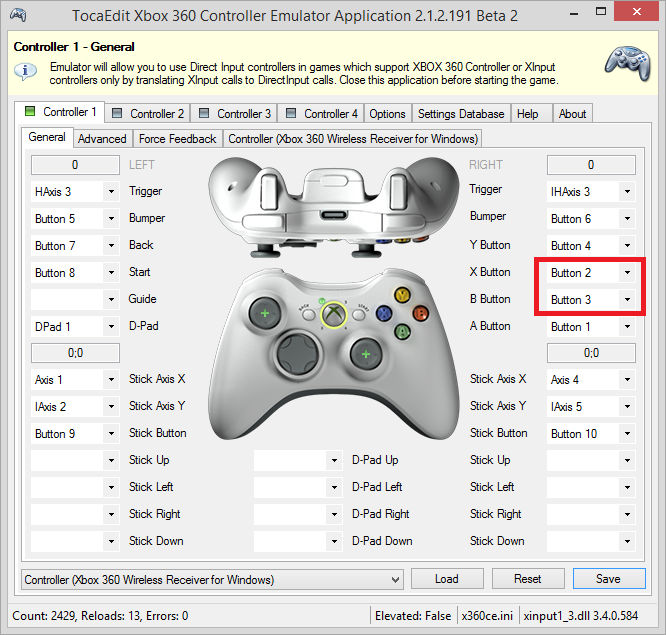The height and width of the screenshot is (635, 666).
Task: Click the D-Pad on the controller image
Action: pos(297,354)
